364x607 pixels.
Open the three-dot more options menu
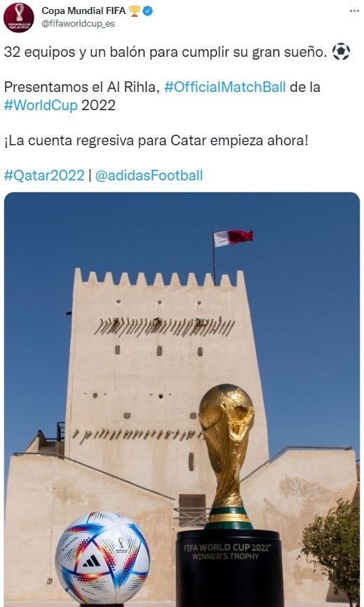pyautogui.click(x=354, y=11)
